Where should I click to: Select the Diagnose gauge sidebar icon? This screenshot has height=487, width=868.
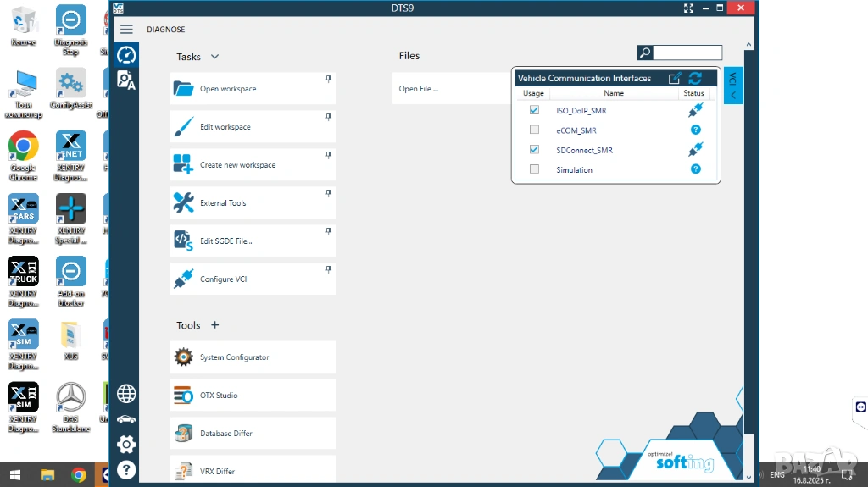126,55
